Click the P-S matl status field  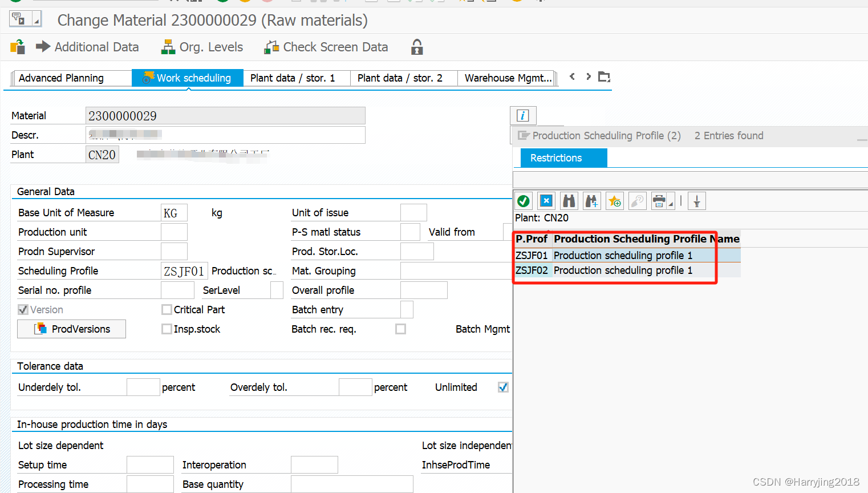coord(410,232)
